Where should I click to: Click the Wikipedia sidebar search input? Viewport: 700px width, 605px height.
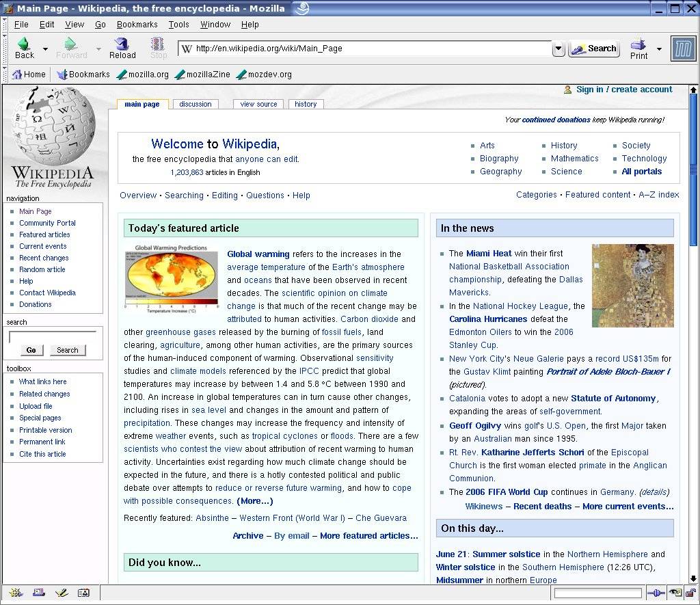coord(53,337)
